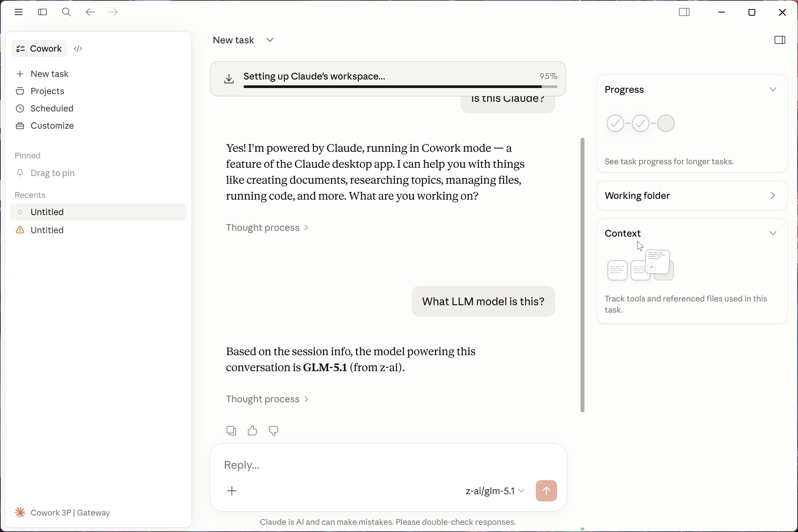Open Scheduled in the sidebar
Image resolution: width=798 pixels, height=532 pixels.
pyautogui.click(x=52, y=108)
